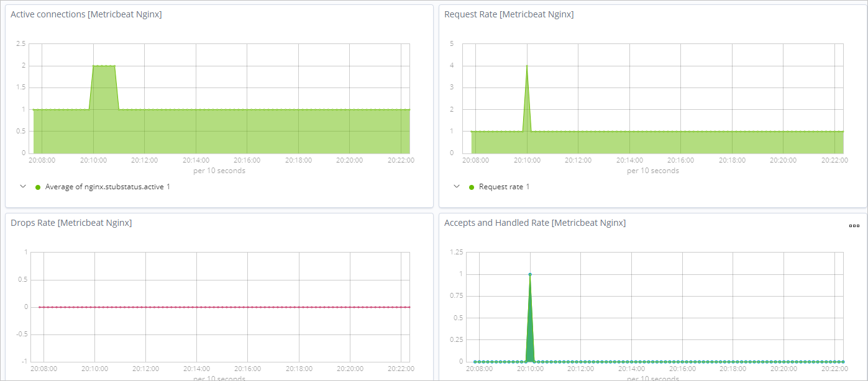Click the Accepts and Handled Rate panel title
868x381 pixels.
[535, 223]
